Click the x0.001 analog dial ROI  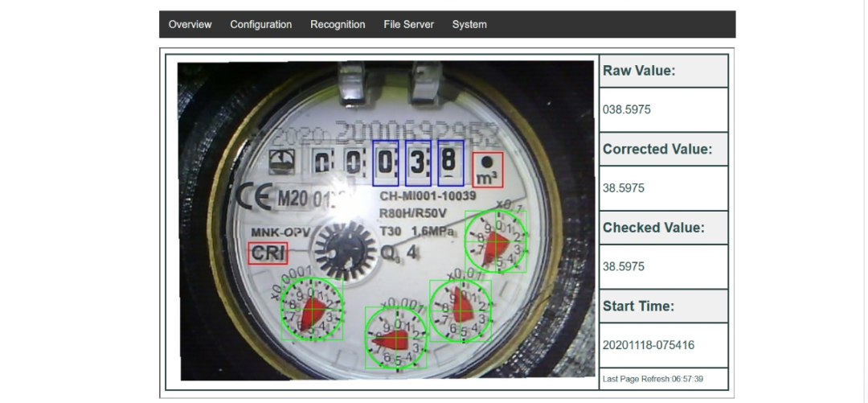click(x=396, y=338)
